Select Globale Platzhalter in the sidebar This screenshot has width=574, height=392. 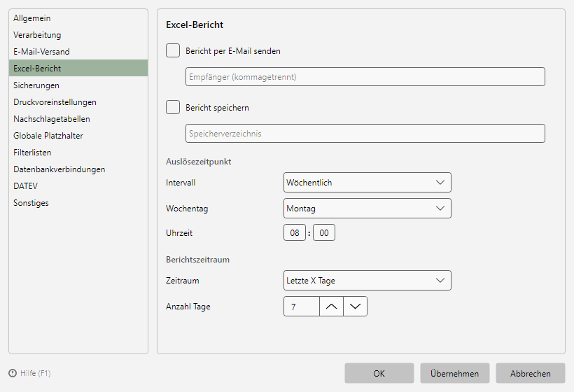pos(78,136)
